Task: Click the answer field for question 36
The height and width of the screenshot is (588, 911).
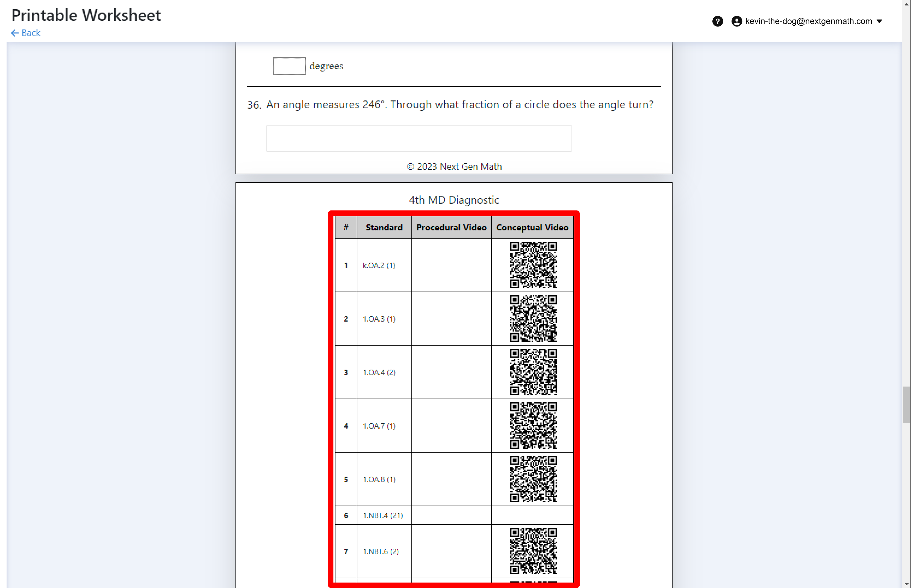Action: 419,138
